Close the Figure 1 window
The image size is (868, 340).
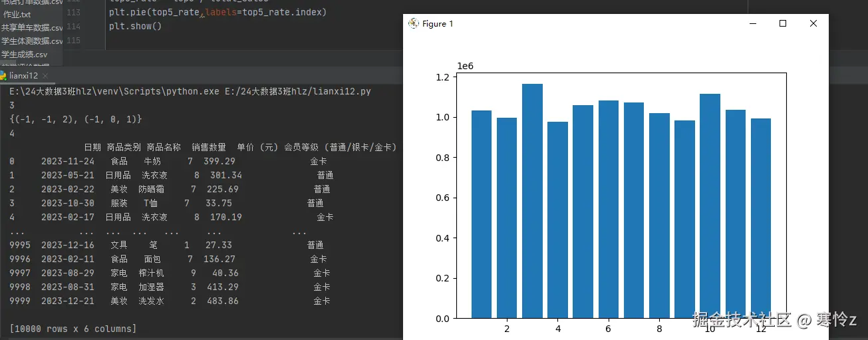[813, 23]
